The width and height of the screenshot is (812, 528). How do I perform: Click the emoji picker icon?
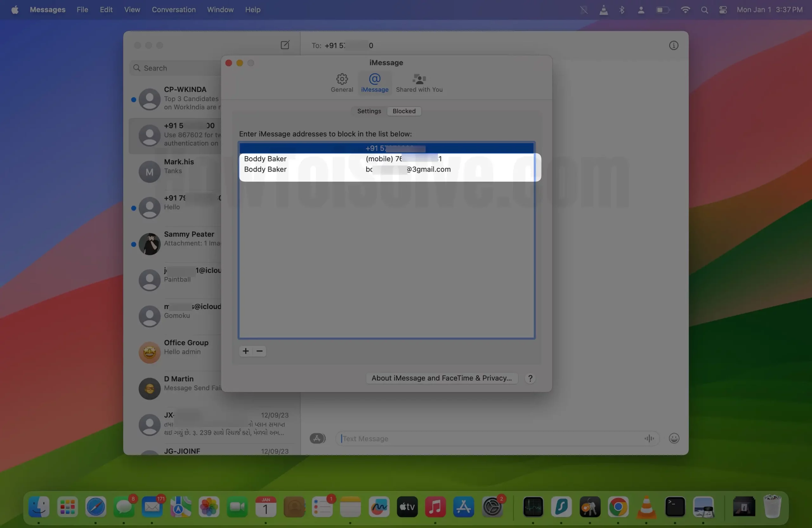point(673,438)
